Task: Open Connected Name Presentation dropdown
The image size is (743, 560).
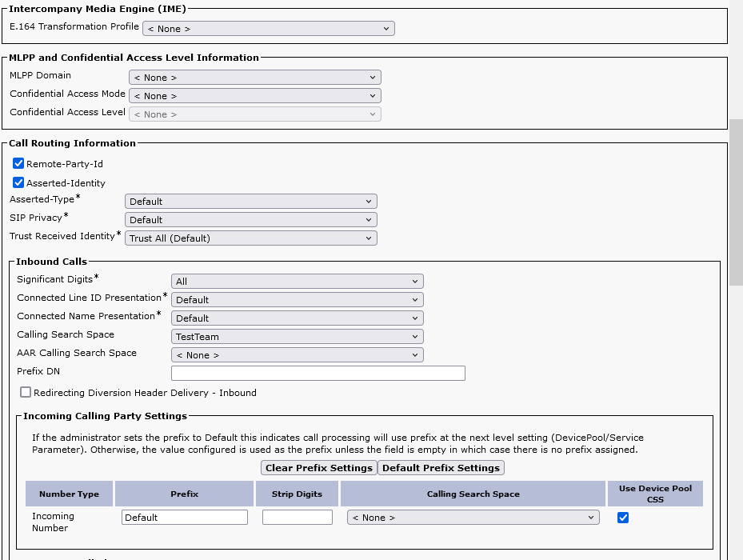Action: click(297, 318)
